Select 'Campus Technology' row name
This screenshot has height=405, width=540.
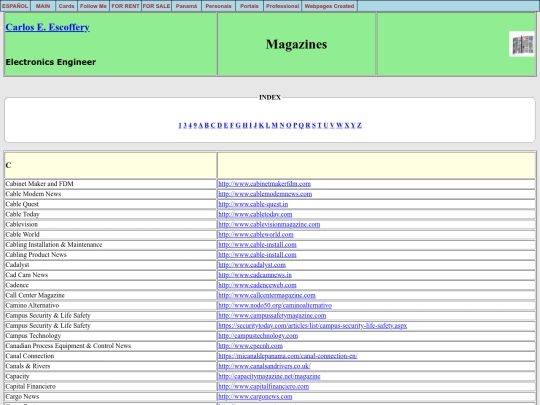point(33,336)
